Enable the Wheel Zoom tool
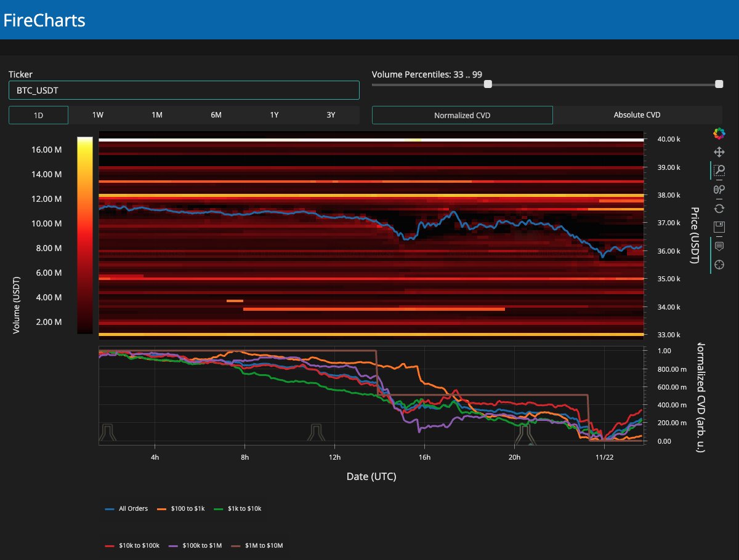The image size is (739, 560). pyautogui.click(x=718, y=190)
